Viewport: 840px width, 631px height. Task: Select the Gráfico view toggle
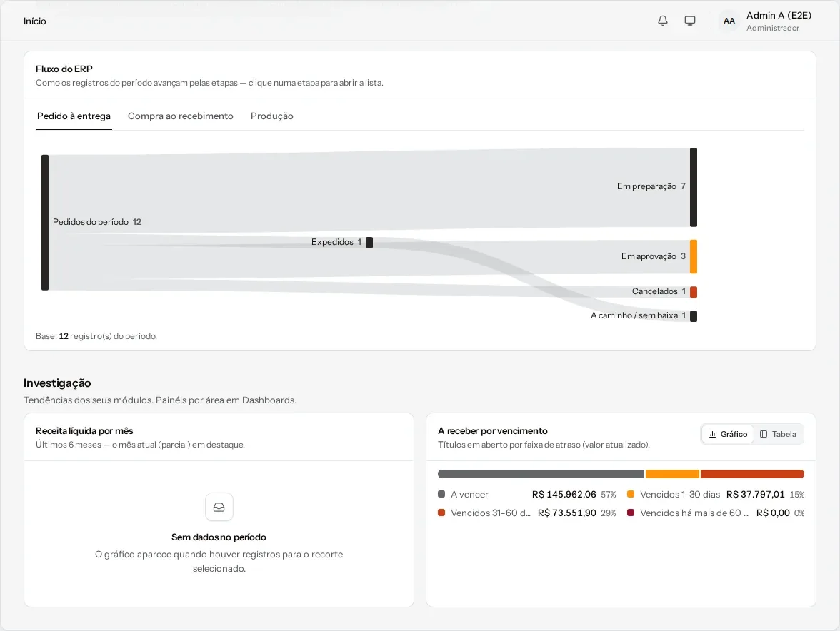click(x=727, y=434)
